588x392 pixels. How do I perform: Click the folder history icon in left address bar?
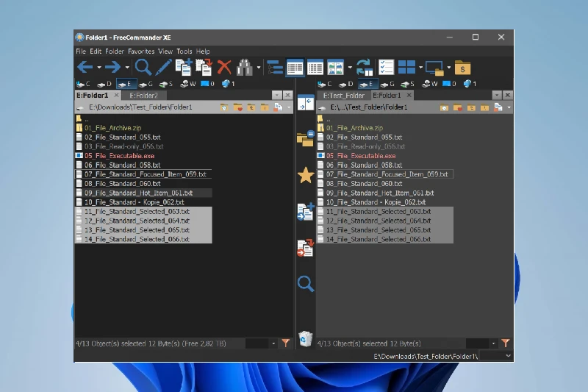[x=224, y=107]
